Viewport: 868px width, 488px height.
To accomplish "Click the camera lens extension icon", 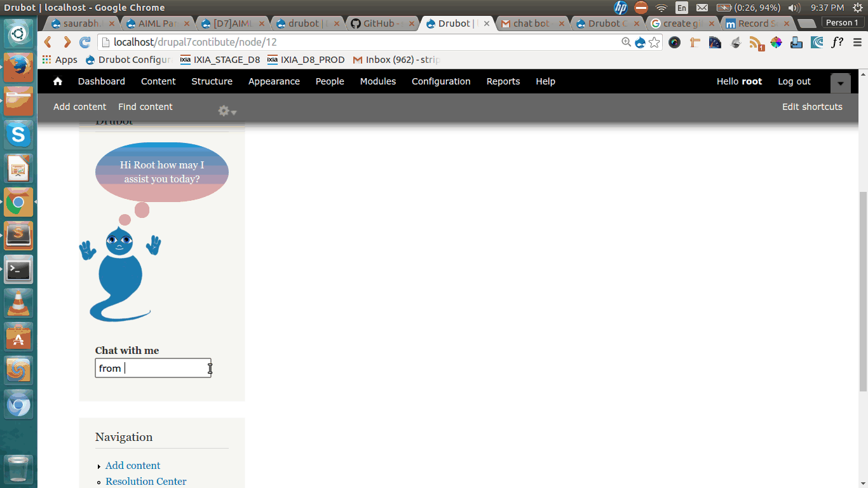I will (x=675, y=43).
